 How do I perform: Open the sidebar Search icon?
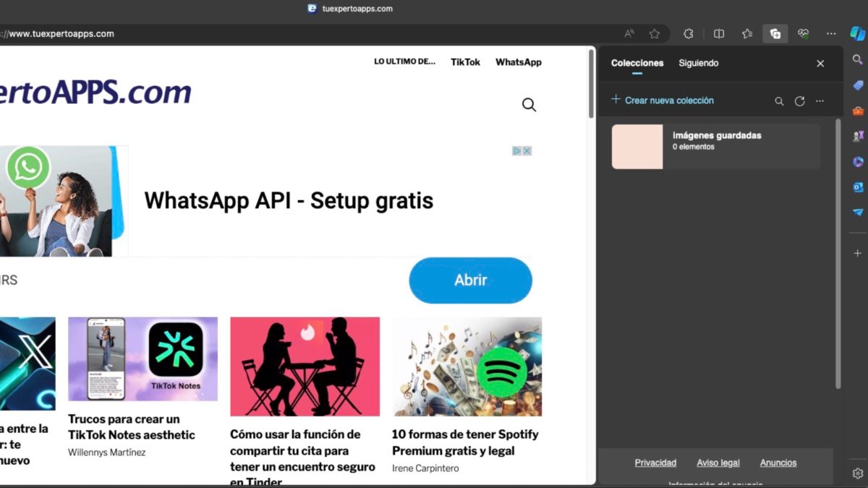(858, 60)
